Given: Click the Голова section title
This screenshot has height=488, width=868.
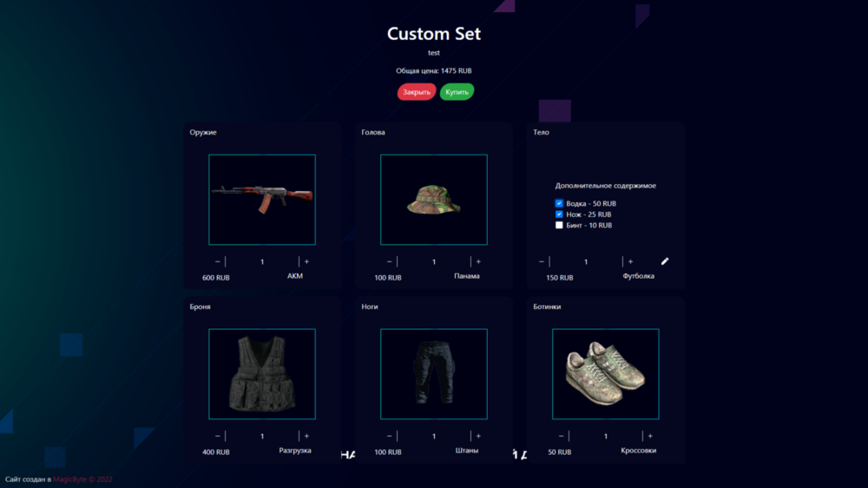Looking at the screenshot, I should (x=373, y=132).
